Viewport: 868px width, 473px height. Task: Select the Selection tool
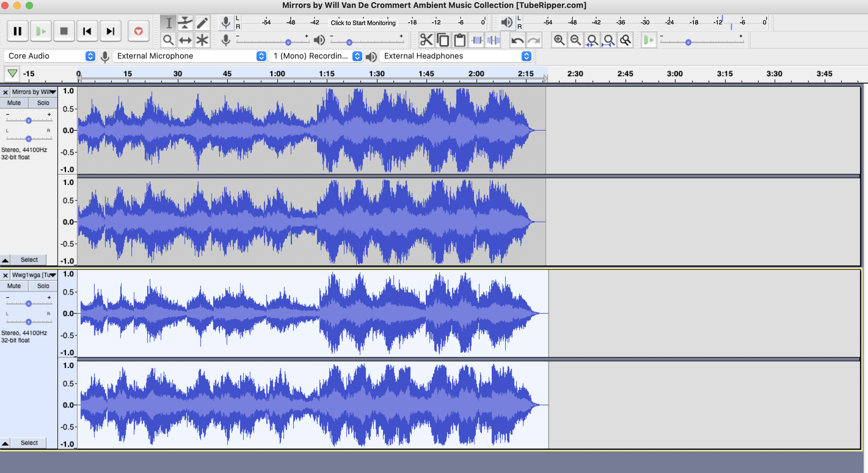pos(169,23)
